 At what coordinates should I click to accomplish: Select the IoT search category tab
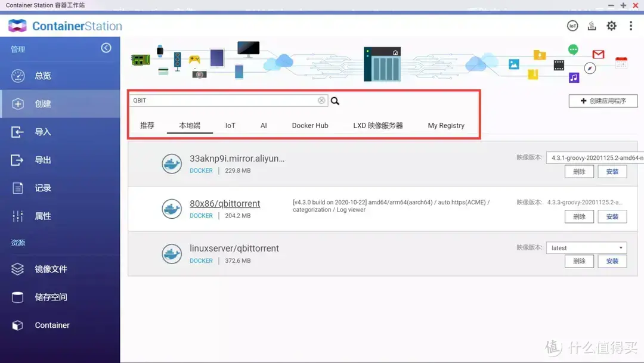click(230, 125)
